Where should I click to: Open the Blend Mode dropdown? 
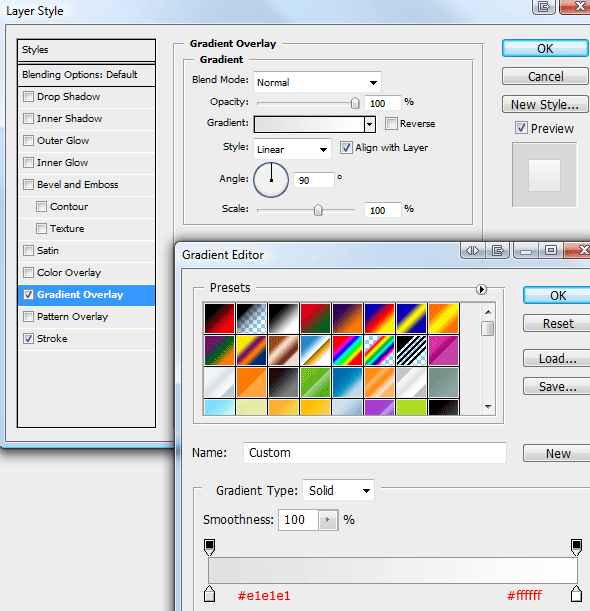pos(317,82)
